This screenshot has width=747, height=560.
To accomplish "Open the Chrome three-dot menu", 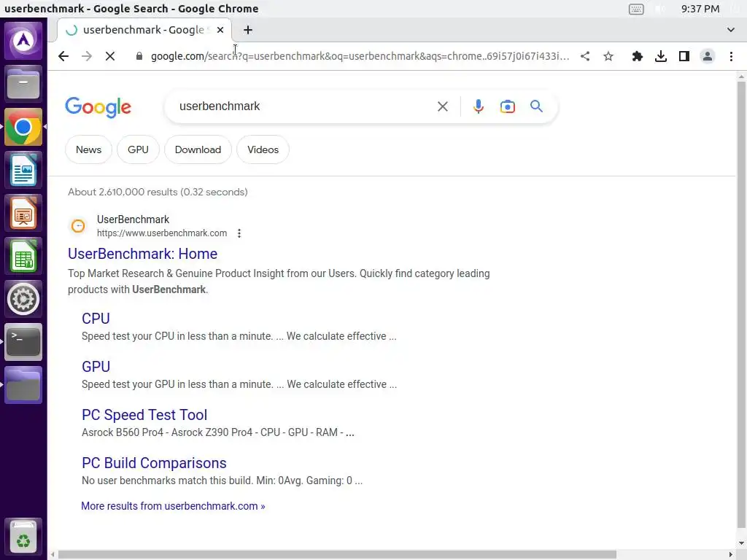I will point(731,56).
